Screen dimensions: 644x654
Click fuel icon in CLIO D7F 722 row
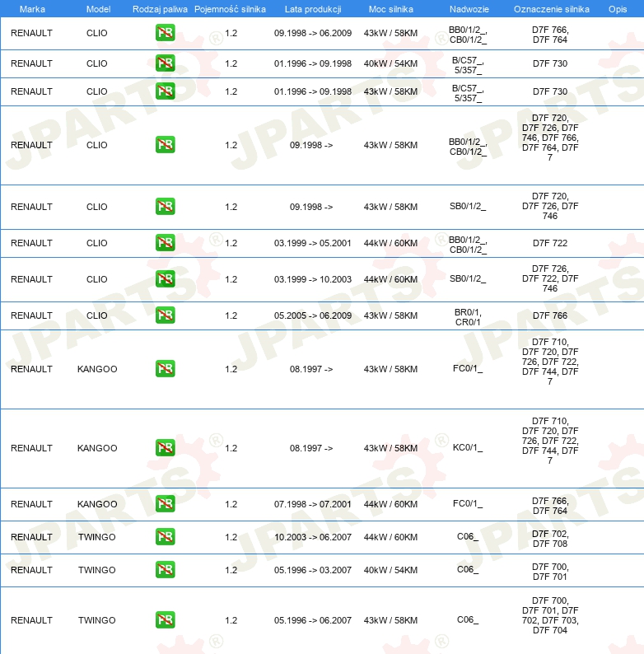click(x=166, y=243)
